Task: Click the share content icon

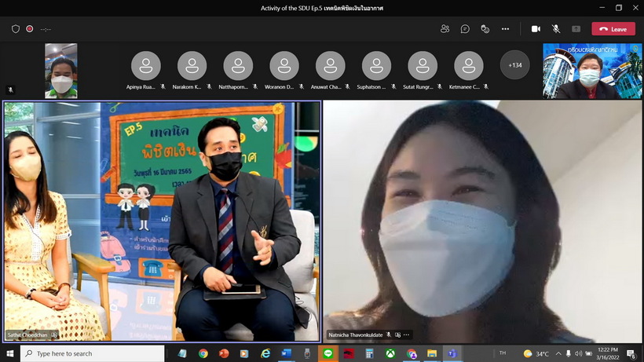Action: (576, 29)
